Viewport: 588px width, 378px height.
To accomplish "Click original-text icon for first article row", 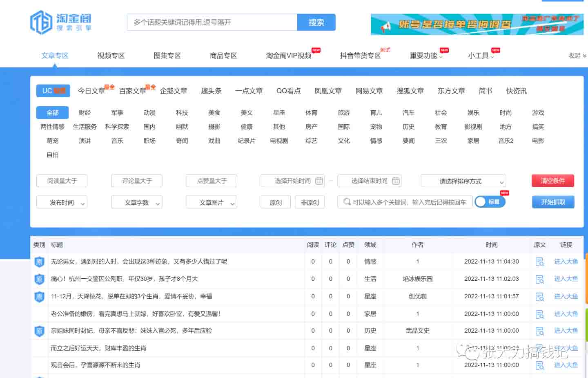I will pyautogui.click(x=539, y=262).
